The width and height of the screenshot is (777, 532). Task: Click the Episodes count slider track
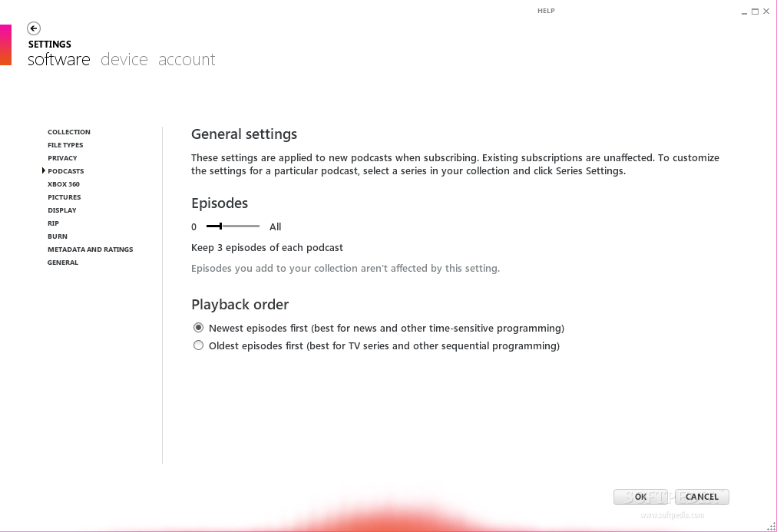(x=233, y=226)
